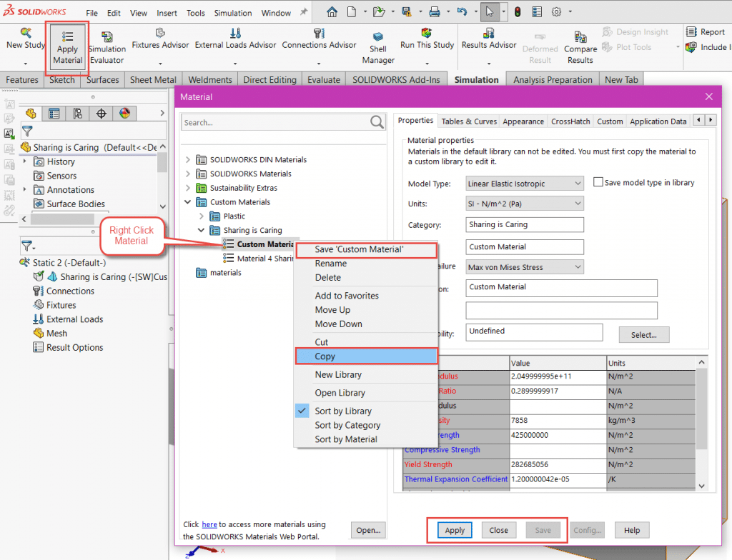The image size is (732, 560).
Task: Open Connections Advisor
Action: pyautogui.click(x=319, y=39)
